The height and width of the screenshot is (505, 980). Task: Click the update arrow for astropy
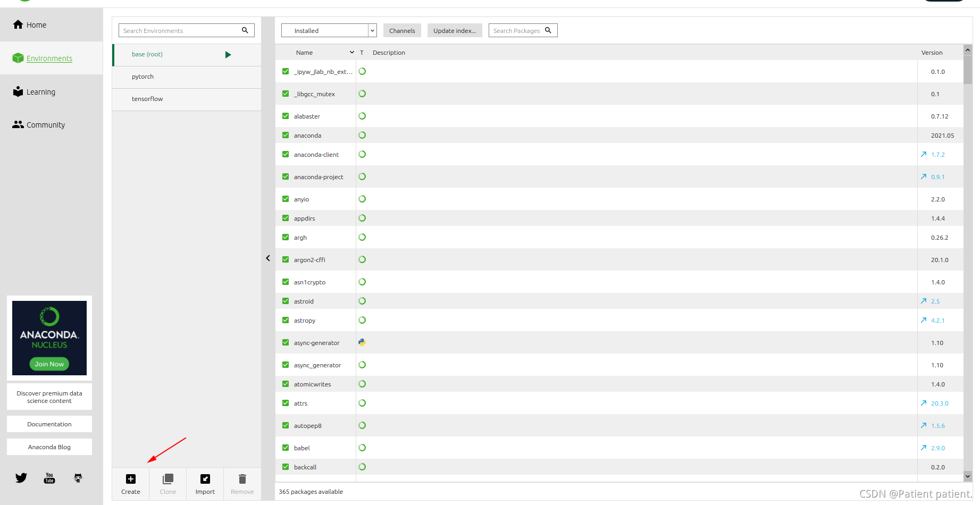[x=924, y=320]
